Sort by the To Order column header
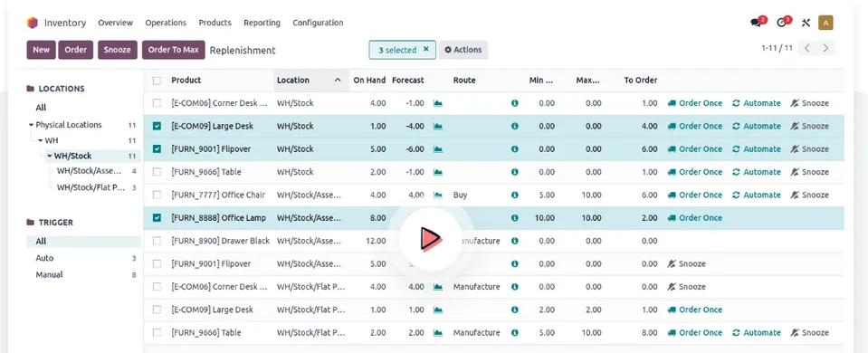The image size is (868, 353). pos(641,81)
